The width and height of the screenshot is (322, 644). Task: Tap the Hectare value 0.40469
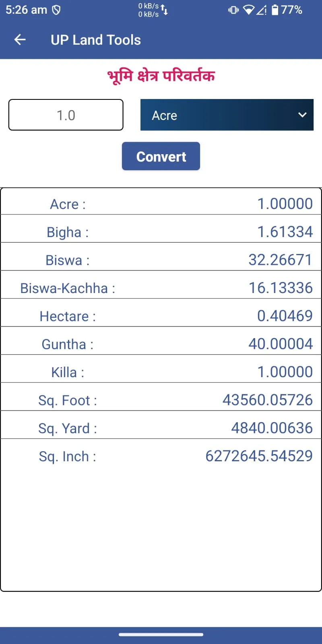(285, 316)
